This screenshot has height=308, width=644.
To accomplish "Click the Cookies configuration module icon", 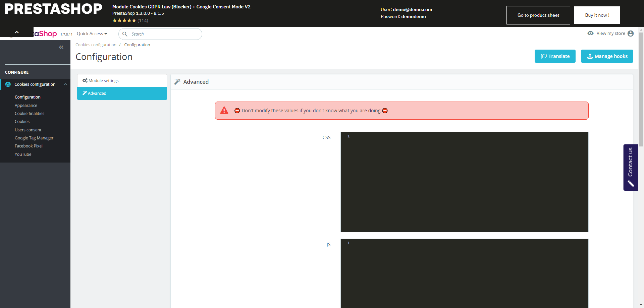I will [x=8, y=84].
